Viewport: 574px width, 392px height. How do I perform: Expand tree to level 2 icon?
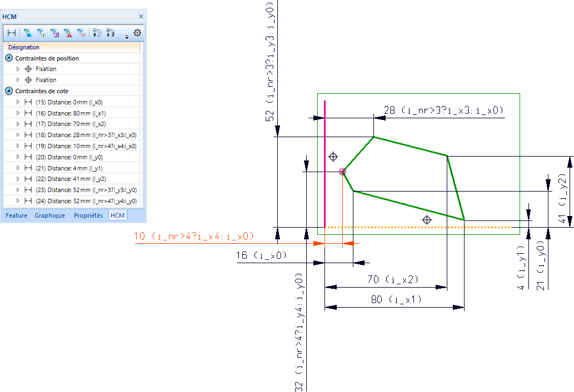click(x=111, y=33)
